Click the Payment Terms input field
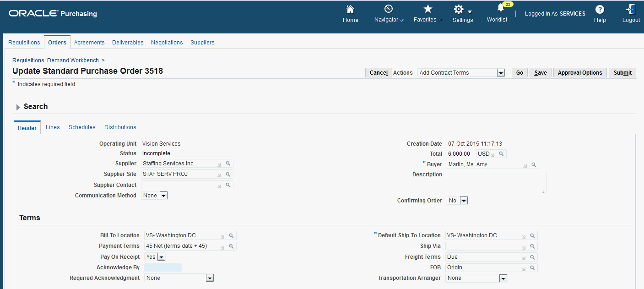Screen dimensions: 644x289 (185, 246)
